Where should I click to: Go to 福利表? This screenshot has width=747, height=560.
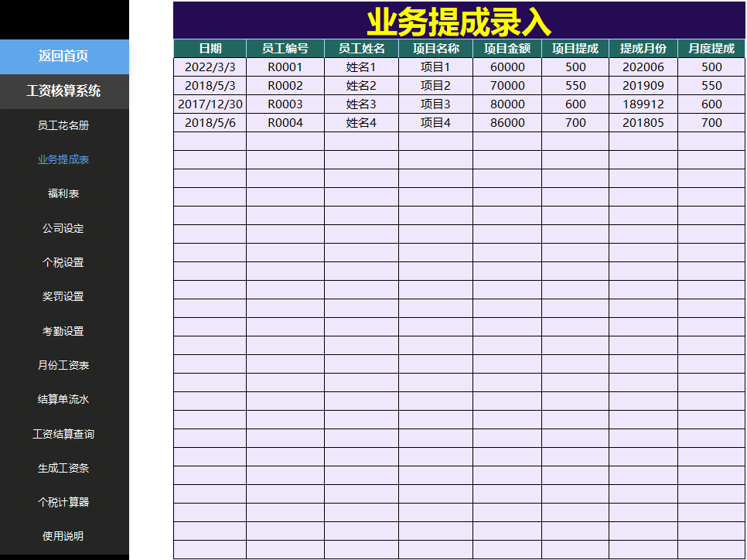pos(63,193)
